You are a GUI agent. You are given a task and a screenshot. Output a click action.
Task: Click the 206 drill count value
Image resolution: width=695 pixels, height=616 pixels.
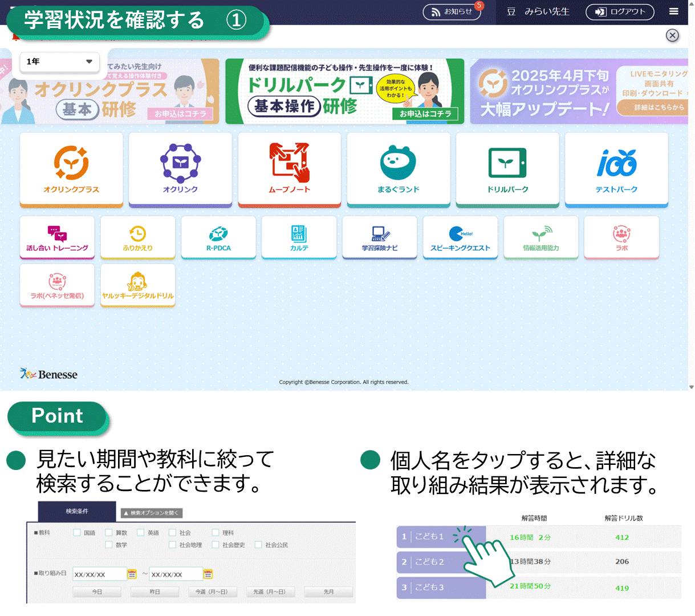[x=622, y=561]
